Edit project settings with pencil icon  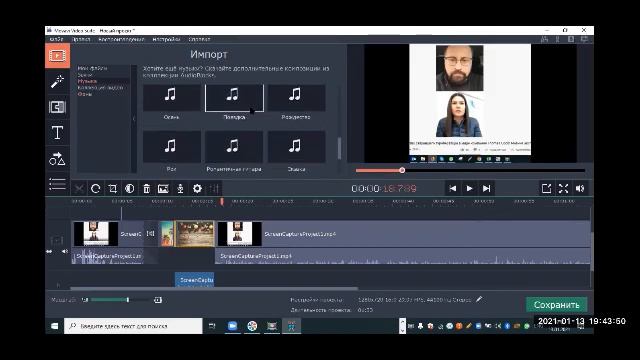[479, 300]
